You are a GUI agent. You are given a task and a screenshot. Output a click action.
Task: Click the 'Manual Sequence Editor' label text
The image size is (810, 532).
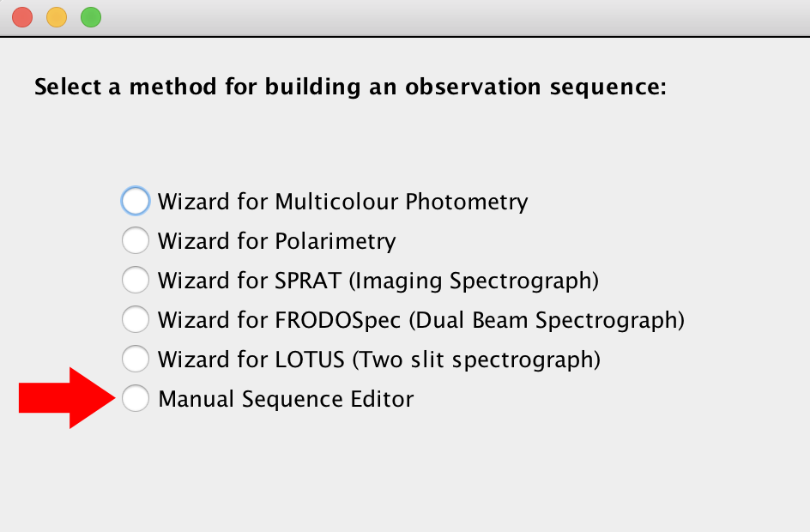pyautogui.click(x=286, y=399)
